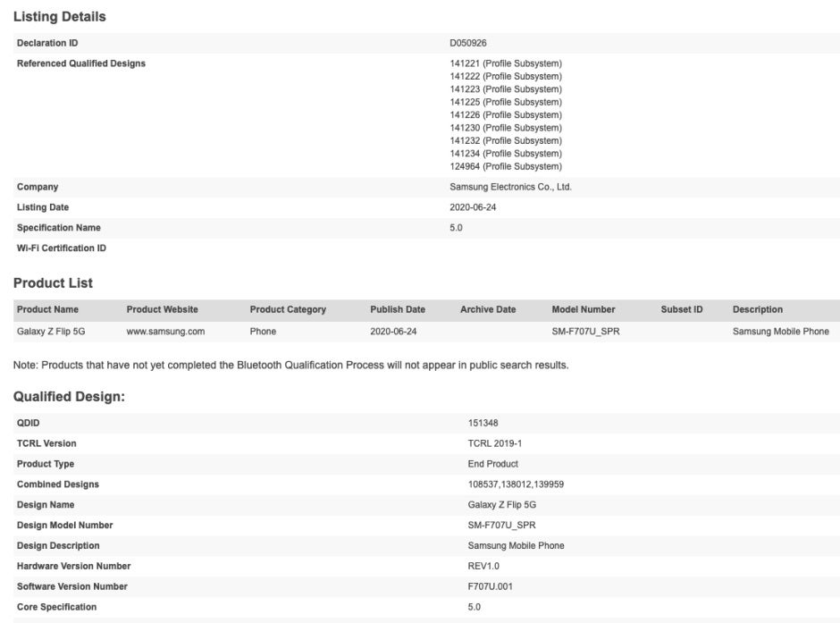Click Galaxy Z Flip 5G in Product List

tap(51, 332)
